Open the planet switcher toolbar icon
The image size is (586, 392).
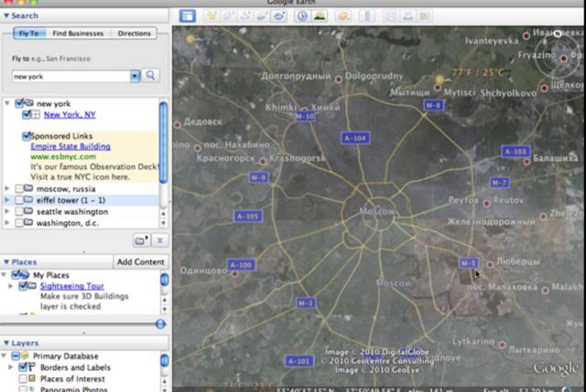tap(343, 16)
